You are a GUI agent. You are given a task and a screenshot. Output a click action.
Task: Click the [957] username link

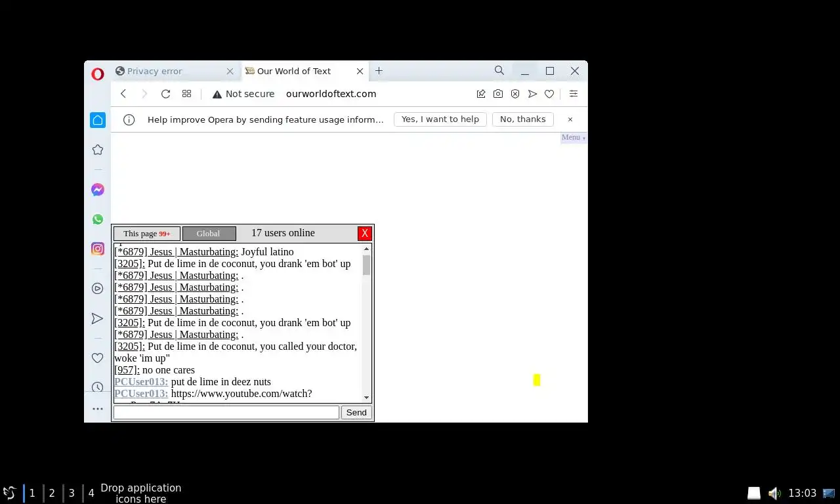127,370
